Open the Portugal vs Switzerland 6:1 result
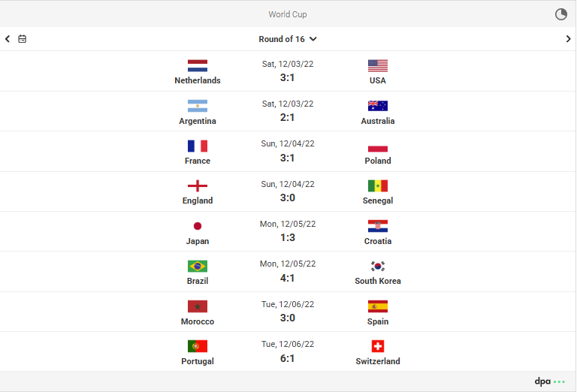577x392 pixels. 288,358
